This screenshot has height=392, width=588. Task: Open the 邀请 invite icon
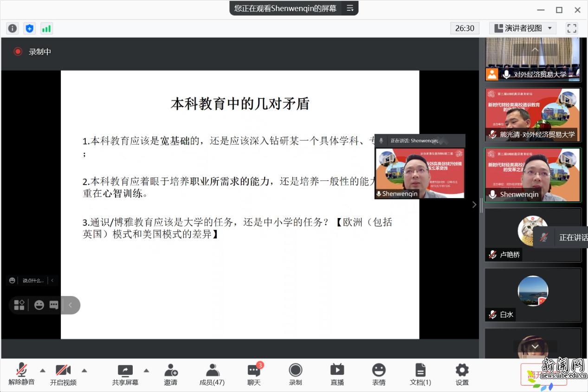click(170, 374)
